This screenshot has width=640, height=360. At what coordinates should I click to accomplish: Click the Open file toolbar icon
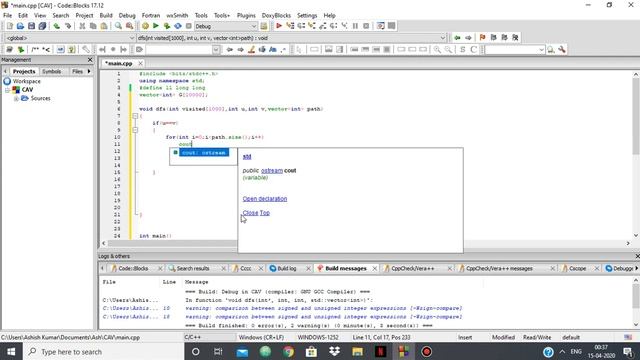coord(20,26)
